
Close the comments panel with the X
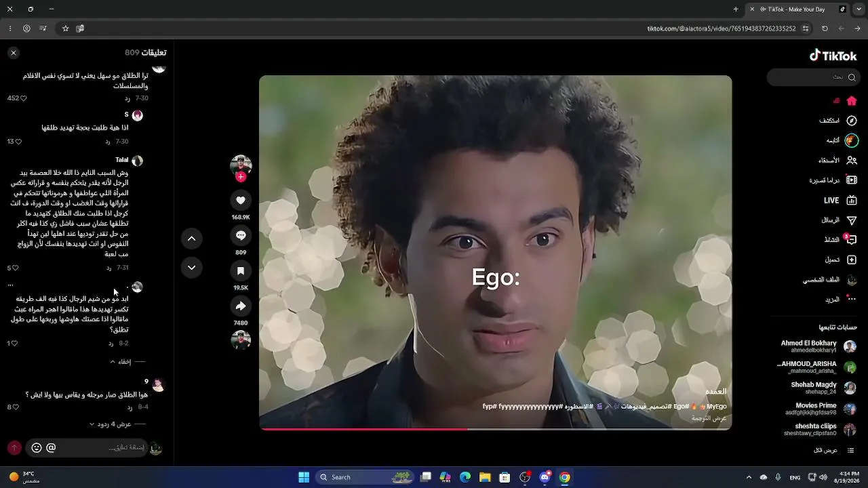(x=14, y=53)
